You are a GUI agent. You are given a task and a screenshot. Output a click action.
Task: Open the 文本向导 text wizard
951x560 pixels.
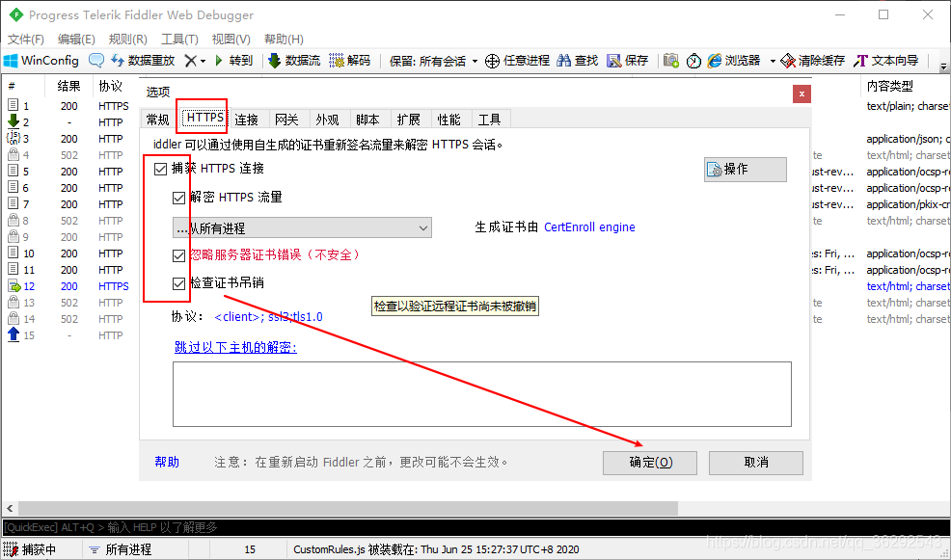886,61
